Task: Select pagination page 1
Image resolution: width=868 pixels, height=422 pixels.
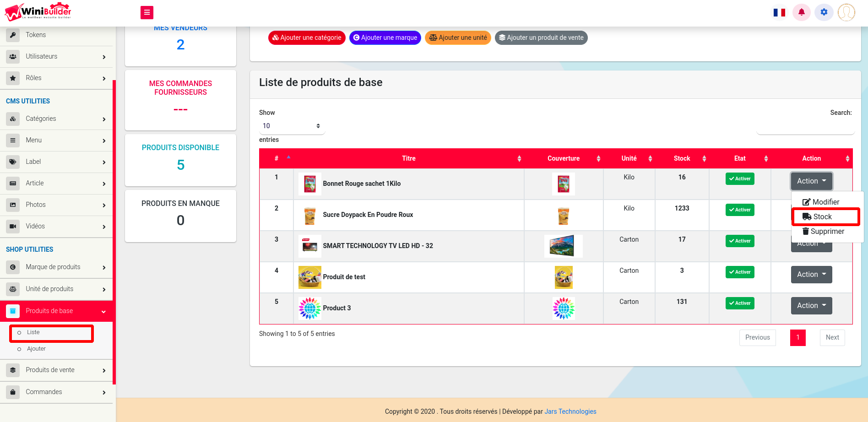Action: (x=797, y=337)
